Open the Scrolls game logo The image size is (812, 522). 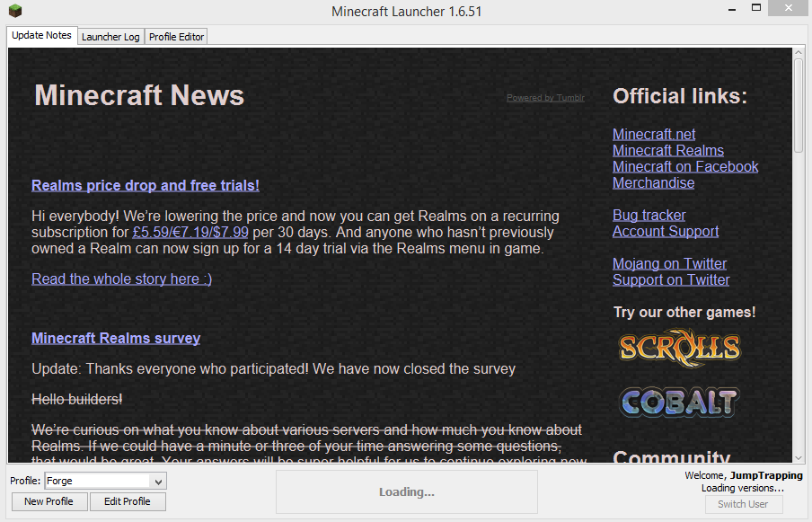click(680, 348)
